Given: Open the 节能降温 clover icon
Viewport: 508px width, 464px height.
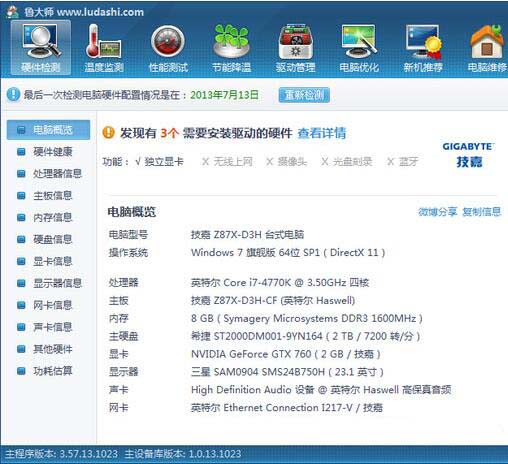Looking at the screenshot, I should tap(231, 48).
